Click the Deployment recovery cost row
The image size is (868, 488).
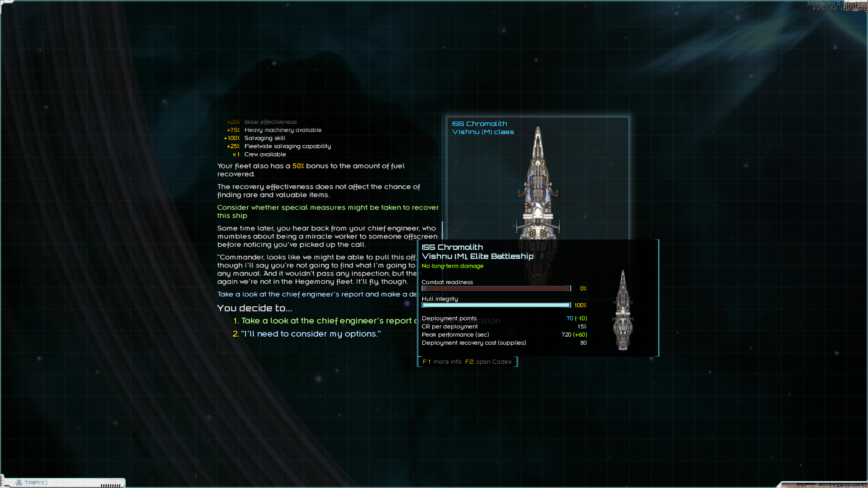click(504, 343)
